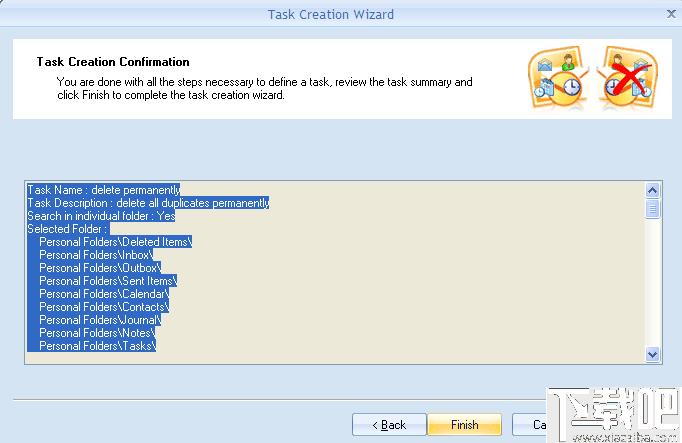Select the 'Task Name : delete permanently' line

coord(104,190)
